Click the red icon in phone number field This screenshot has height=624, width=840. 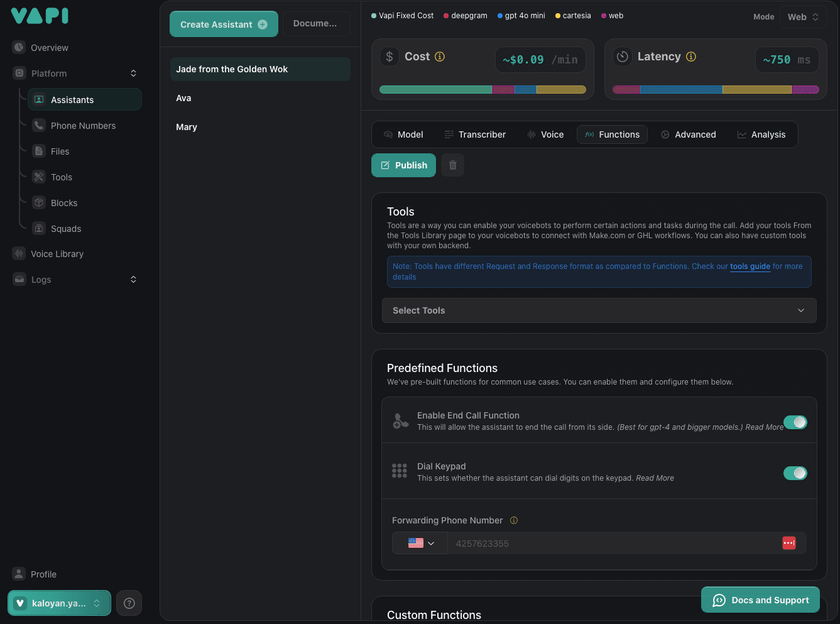click(x=788, y=543)
